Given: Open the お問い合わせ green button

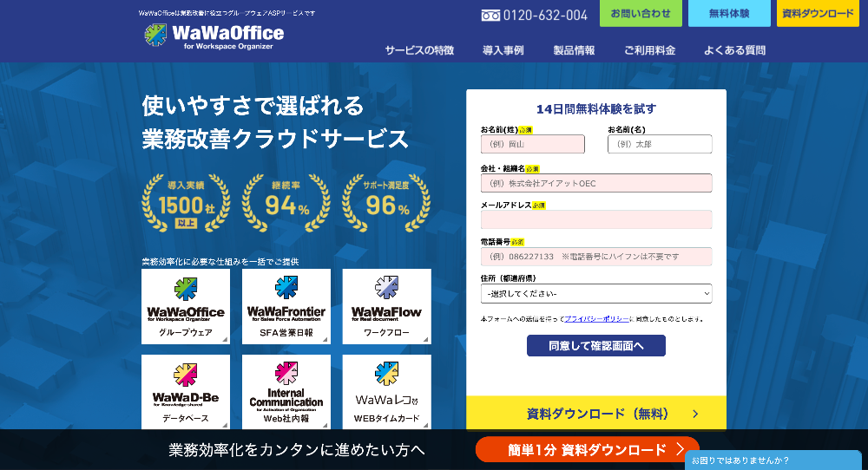Looking at the screenshot, I should (641, 13).
